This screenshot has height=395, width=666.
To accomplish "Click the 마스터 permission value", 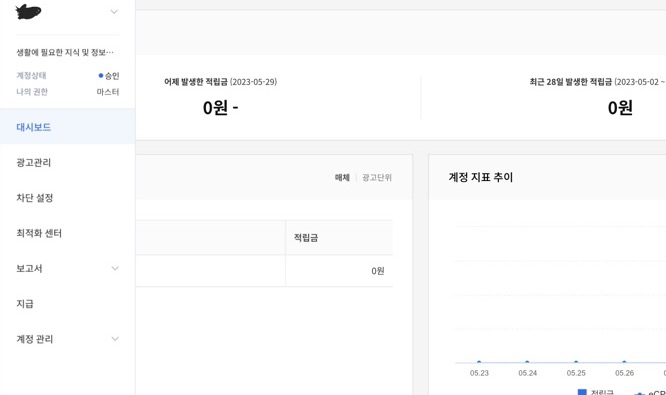I will 108,92.
